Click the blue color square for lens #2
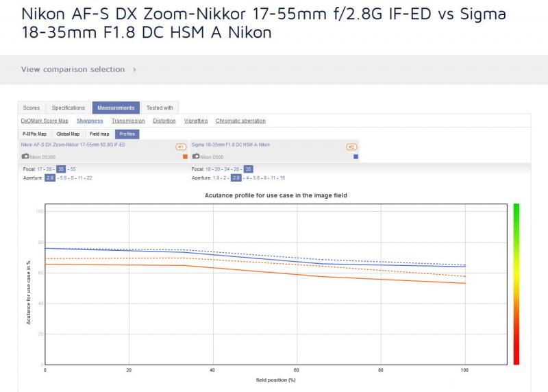Screen dimensions: 548x392 356,157
